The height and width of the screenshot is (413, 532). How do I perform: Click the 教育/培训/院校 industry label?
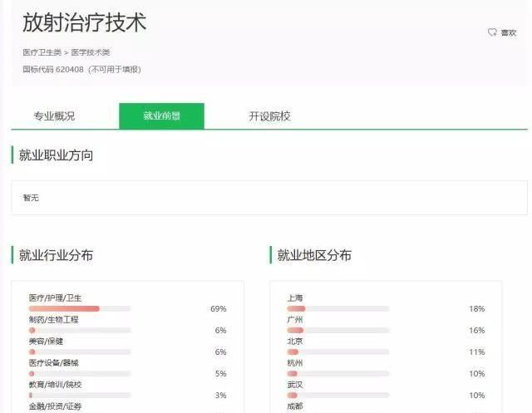56,385
